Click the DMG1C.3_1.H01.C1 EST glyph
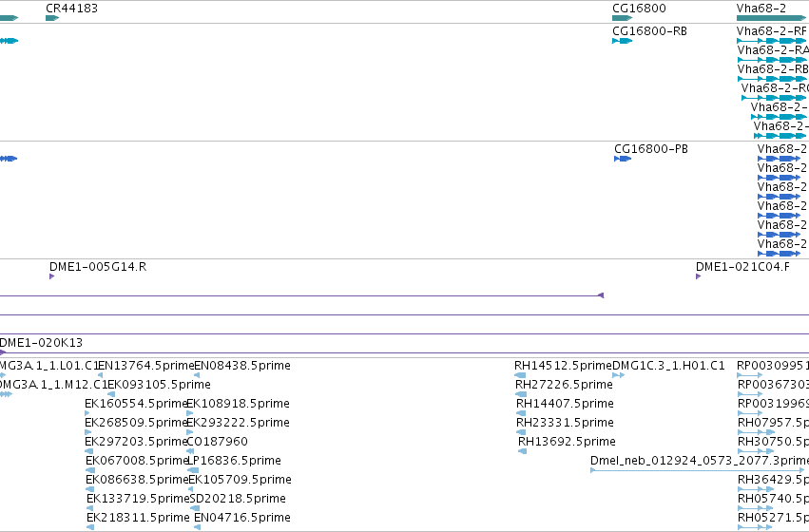This screenshot has width=809, height=532. (619, 375)
